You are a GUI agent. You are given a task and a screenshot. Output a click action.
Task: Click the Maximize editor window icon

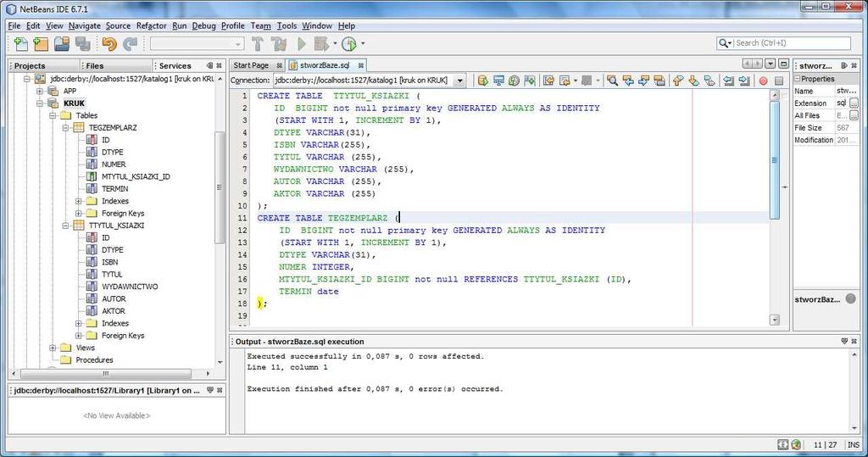pos(783,64)
